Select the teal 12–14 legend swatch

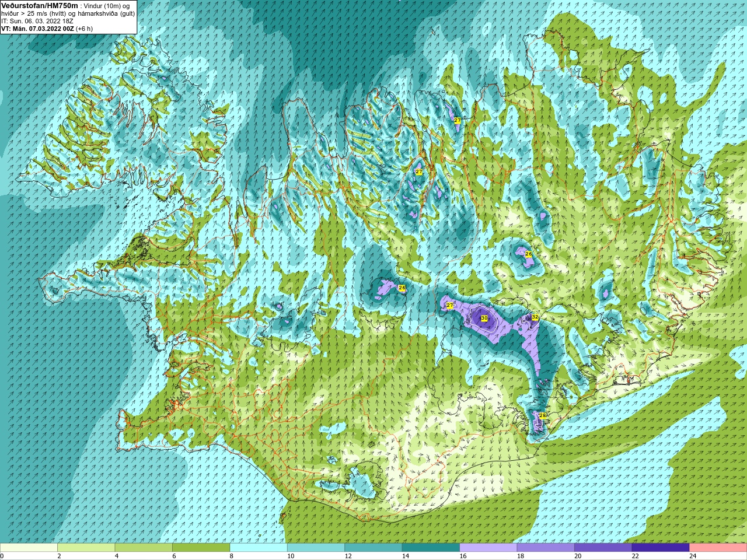click(373, 548)
